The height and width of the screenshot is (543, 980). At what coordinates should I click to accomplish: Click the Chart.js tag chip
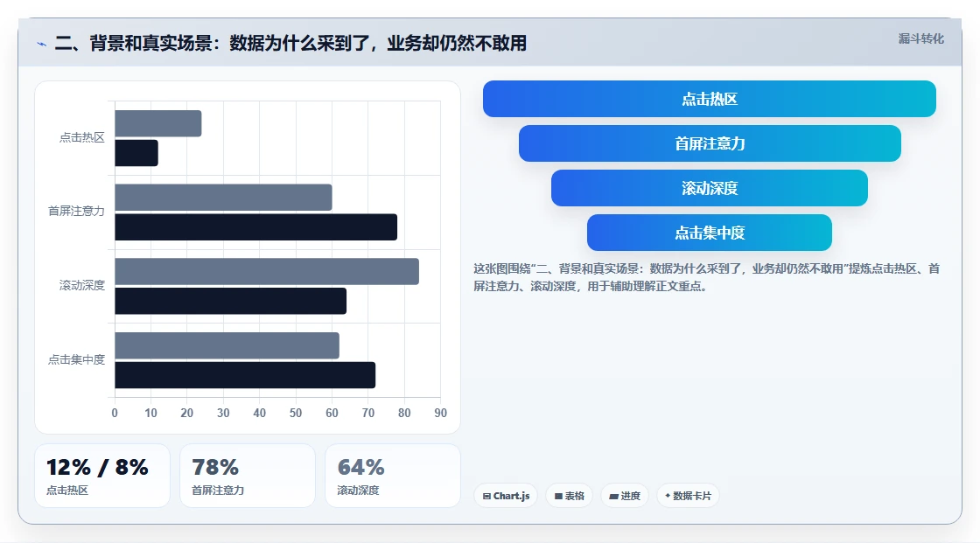point(506,496)
